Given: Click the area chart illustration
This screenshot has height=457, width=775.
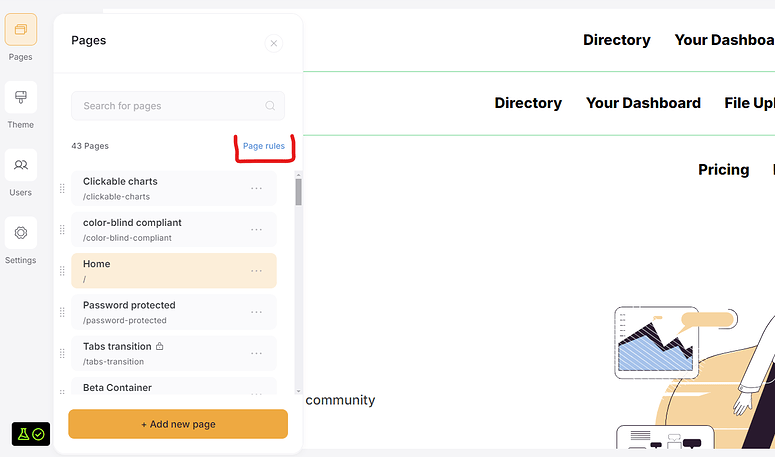Looking at the screenshot, I should point(656,342).
